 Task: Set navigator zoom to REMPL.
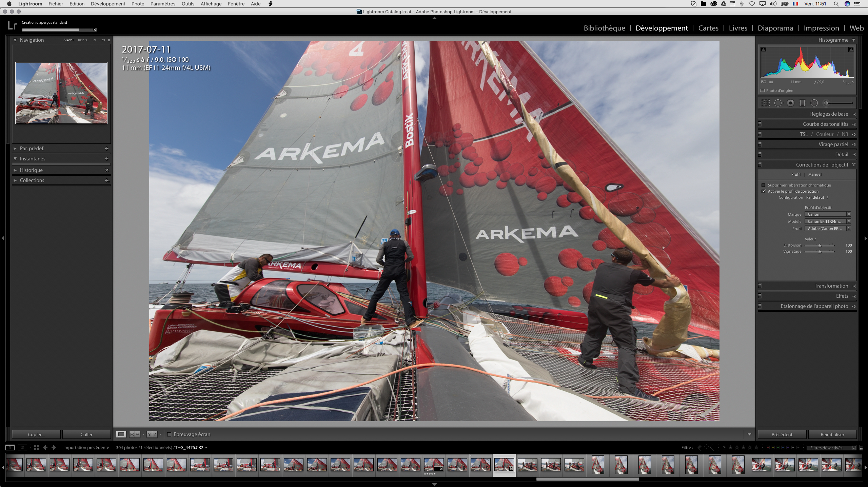pos(83,40)
